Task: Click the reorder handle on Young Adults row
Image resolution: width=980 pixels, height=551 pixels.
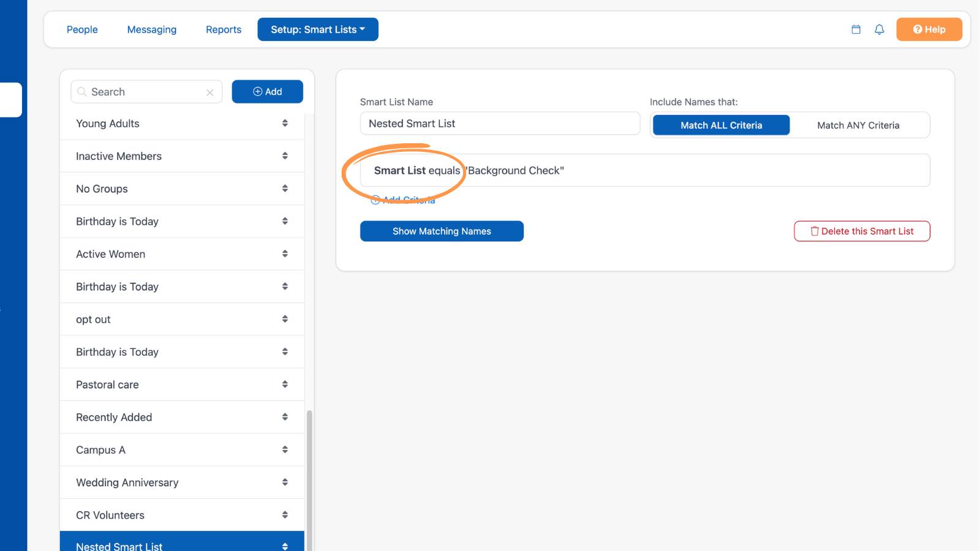Action: click(x=285, y=123)
